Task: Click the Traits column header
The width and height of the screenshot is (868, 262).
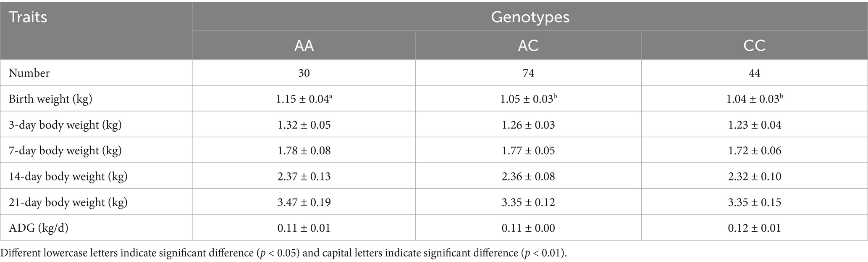Action: [x=28, y=18]
